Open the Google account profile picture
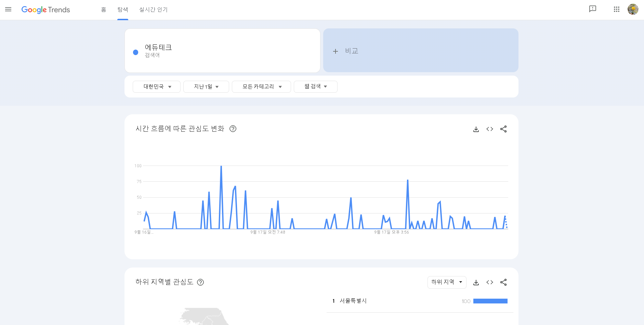The height and width of the screenshot is (325, 644). tap(633, 9)
